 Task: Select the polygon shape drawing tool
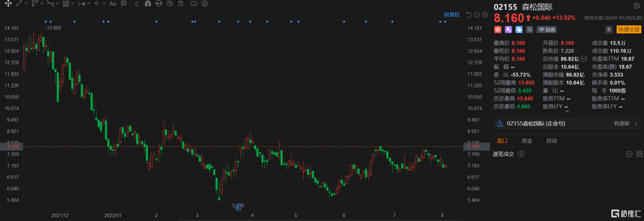click(35, 4)
